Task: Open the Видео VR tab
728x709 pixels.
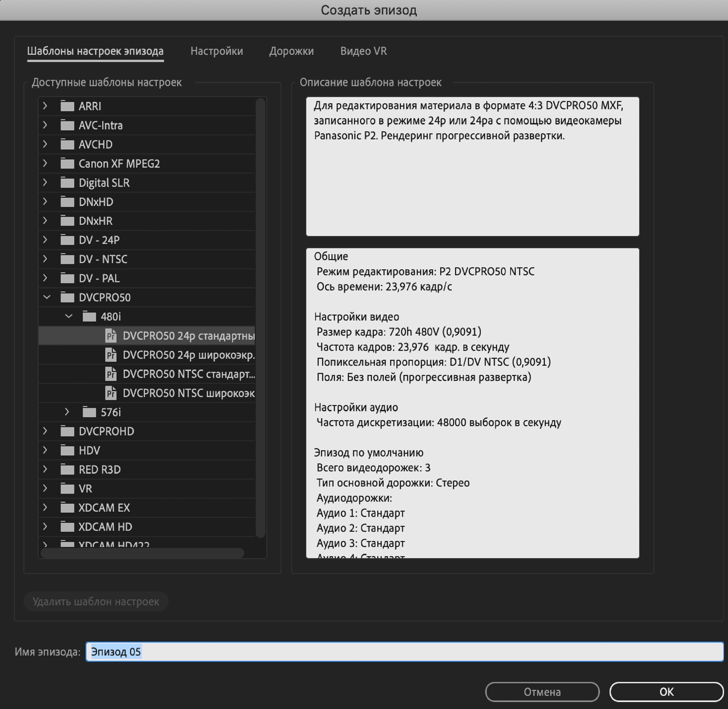Action: (x=363, y=51)
